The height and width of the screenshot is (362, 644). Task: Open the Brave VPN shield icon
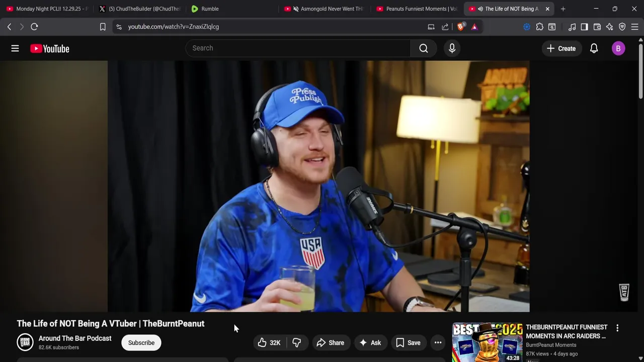click(622, 27)
